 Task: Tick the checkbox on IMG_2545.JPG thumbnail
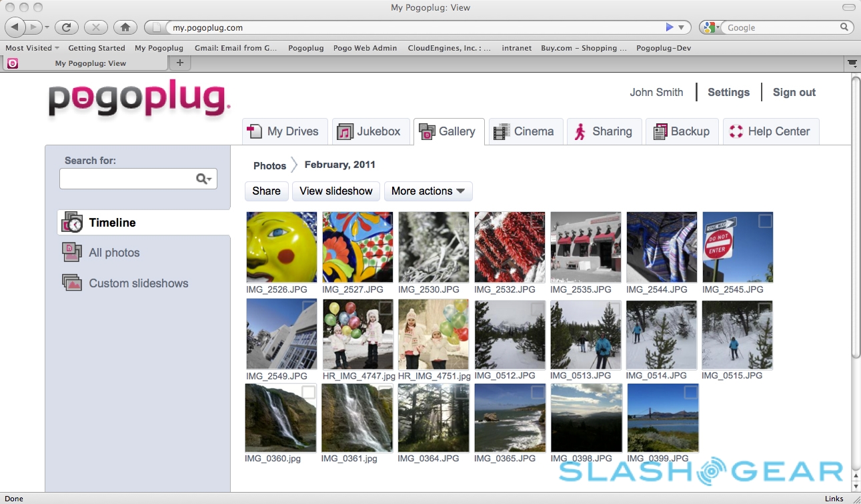tap(765, 221)
